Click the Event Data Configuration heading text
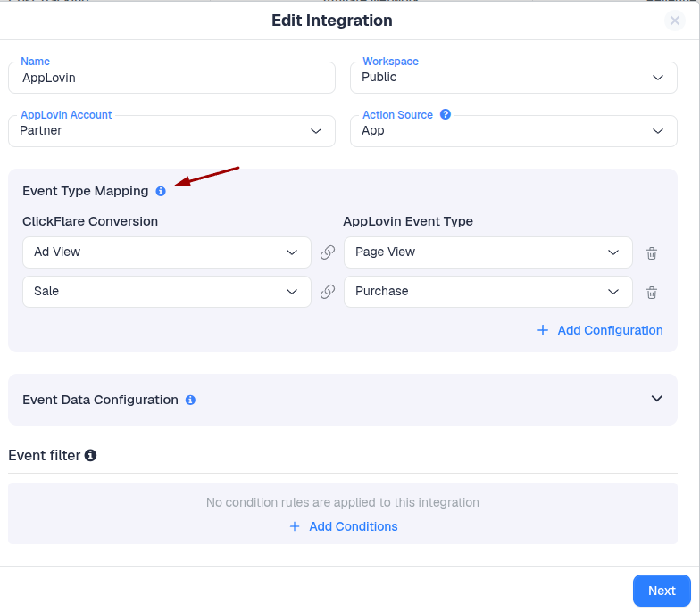 pyautogui.click(x=100, y=400)
